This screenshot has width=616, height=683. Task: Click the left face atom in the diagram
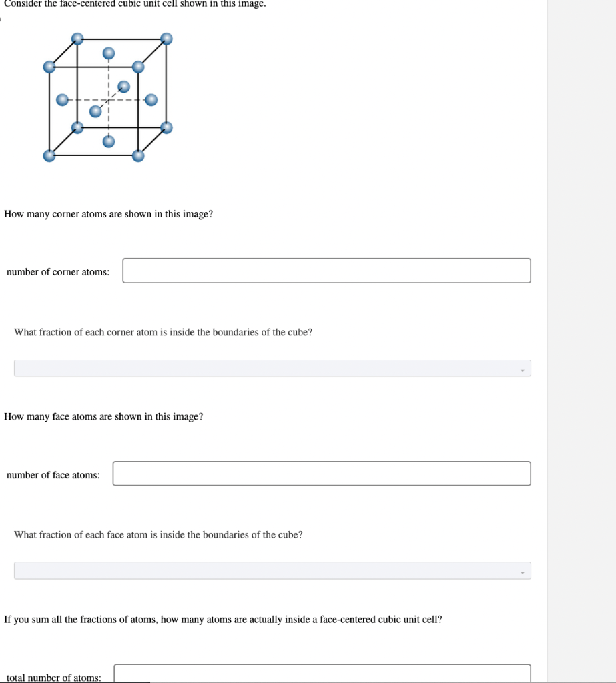62,100
